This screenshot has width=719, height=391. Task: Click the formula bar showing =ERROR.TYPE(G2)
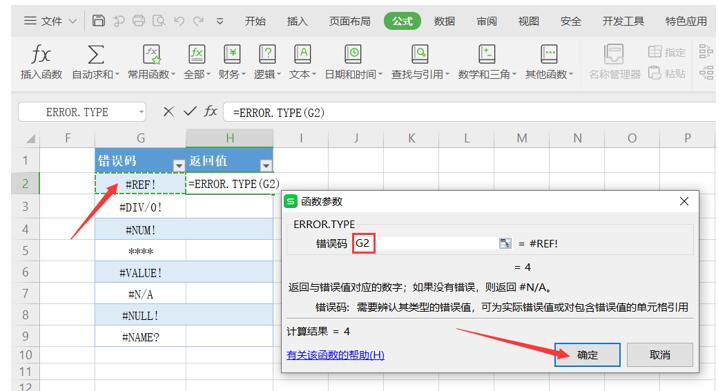click(470, 112)
